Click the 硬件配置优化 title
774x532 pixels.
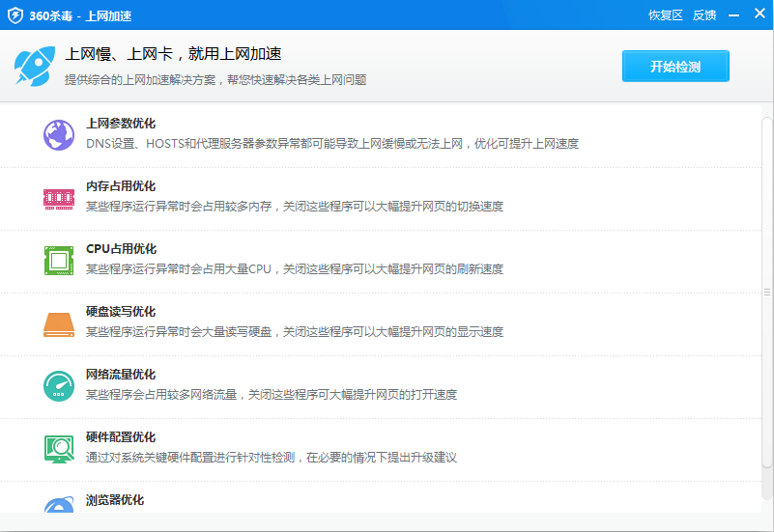coord(121,437)
